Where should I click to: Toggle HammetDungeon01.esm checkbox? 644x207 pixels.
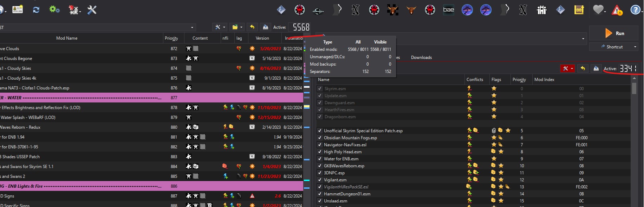tap(320, 194)
